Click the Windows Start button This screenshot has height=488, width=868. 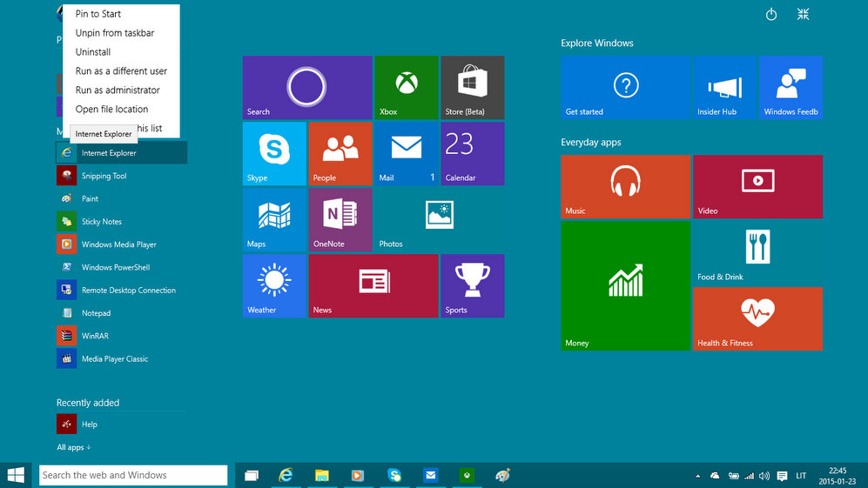pos(16,475)
